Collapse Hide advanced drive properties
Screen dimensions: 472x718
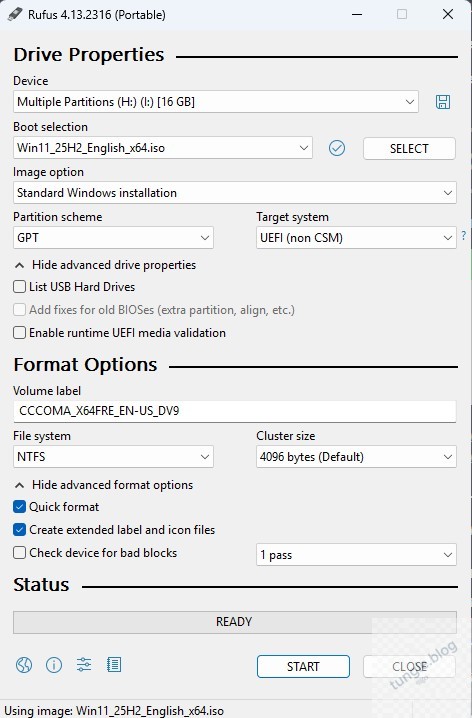pyautogui.click(x=105, y=265)
